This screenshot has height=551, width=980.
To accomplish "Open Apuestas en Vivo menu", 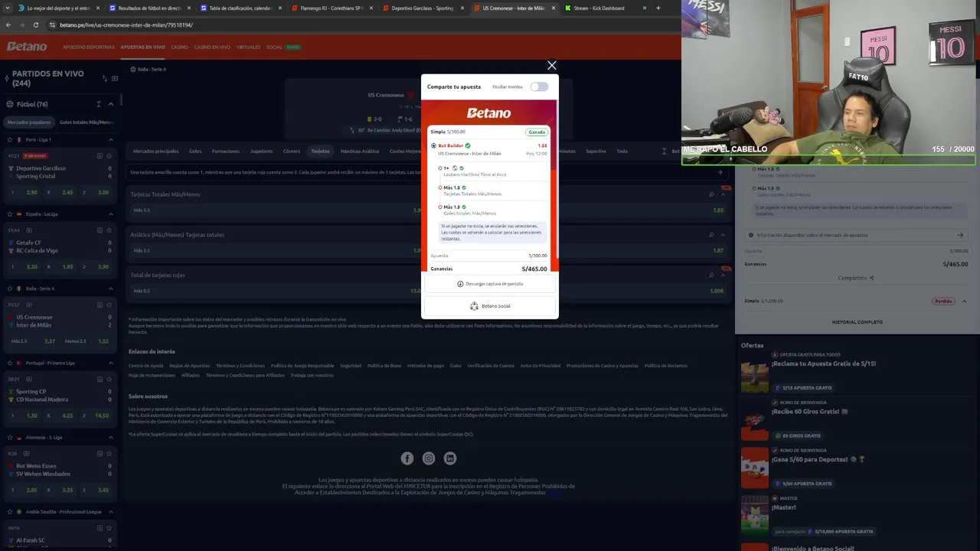I will [x=142, y=47].
